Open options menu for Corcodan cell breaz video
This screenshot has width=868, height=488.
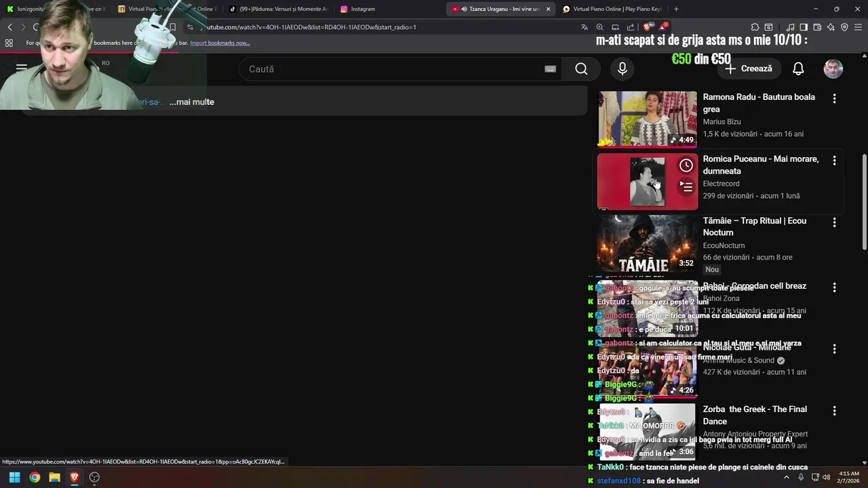tap(834, 287)
